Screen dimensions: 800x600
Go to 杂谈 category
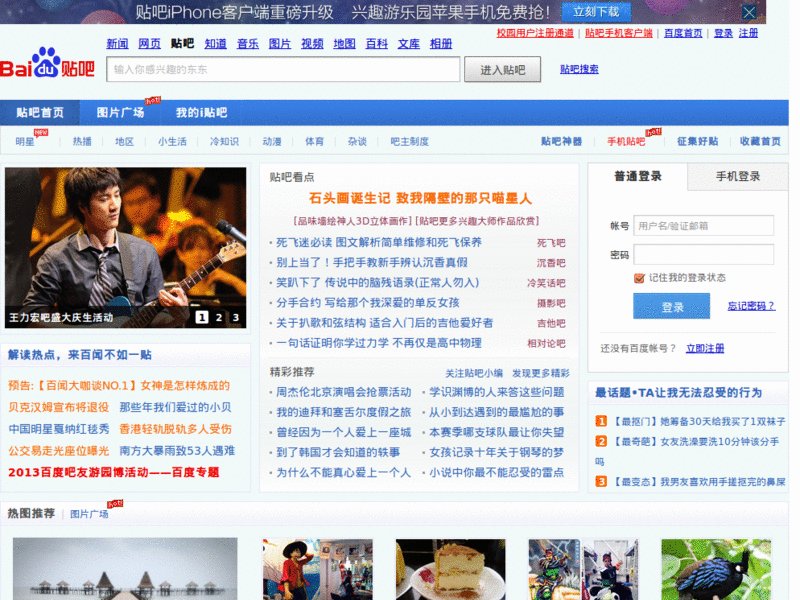click(357, 141)
